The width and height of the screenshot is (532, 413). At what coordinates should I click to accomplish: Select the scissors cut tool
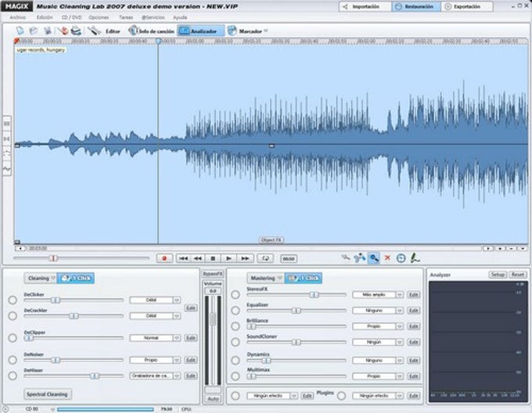[x=360, y=258]
